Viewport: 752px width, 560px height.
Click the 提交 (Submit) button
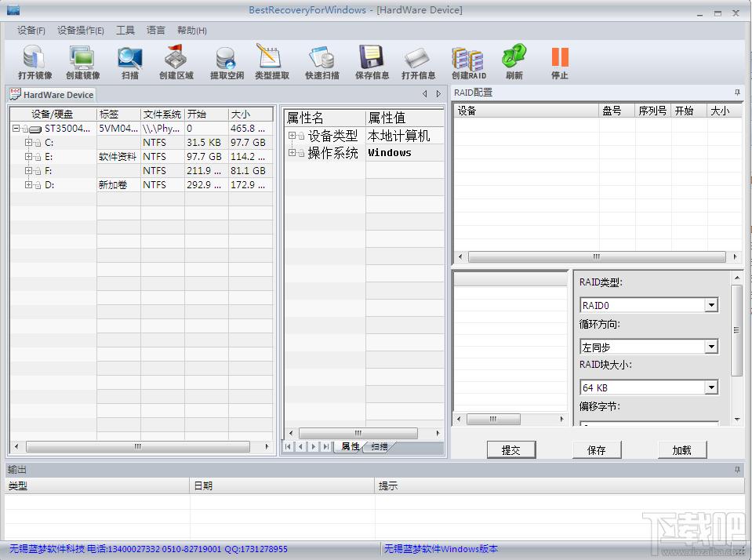(510, 450)
